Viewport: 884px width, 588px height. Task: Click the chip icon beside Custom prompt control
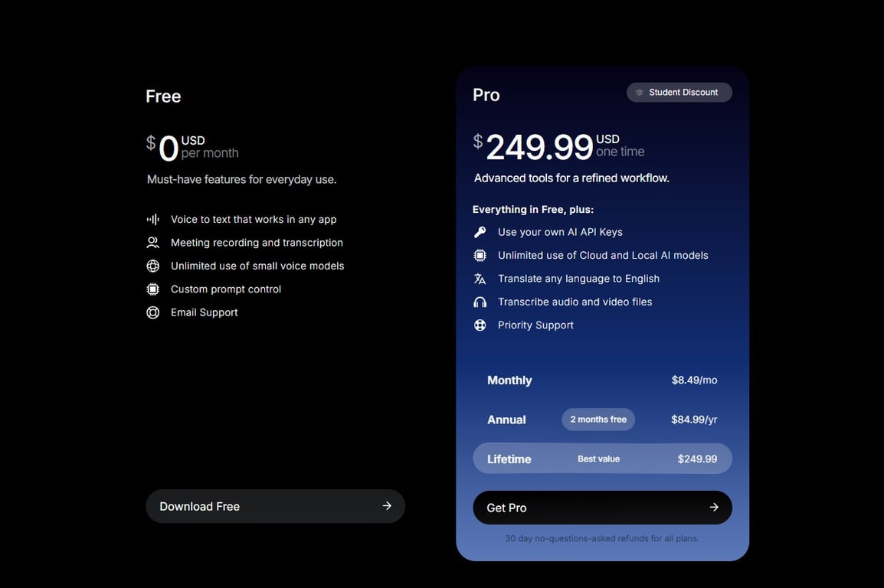click(x=153, y=289)
